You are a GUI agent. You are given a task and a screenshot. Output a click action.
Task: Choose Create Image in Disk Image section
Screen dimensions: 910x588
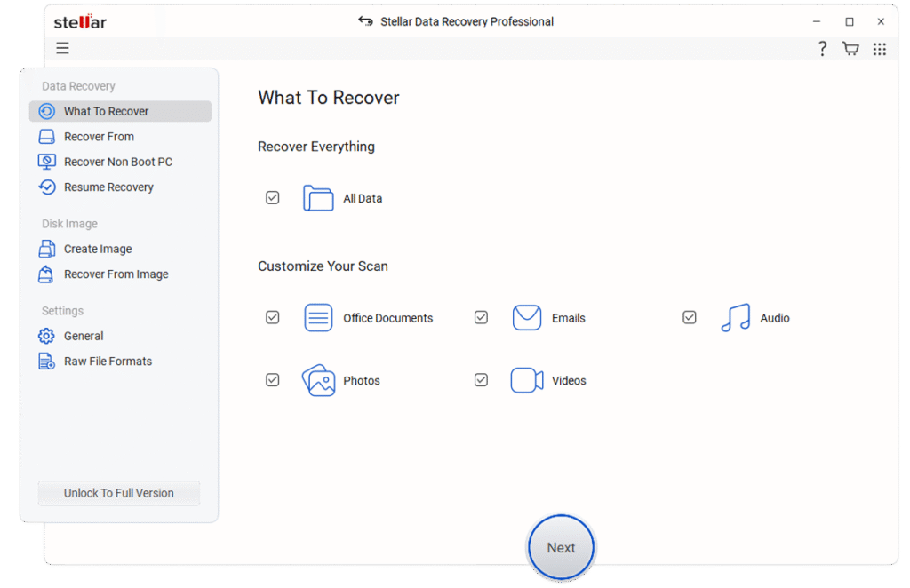pyautogui.click(x=98, y=249)
